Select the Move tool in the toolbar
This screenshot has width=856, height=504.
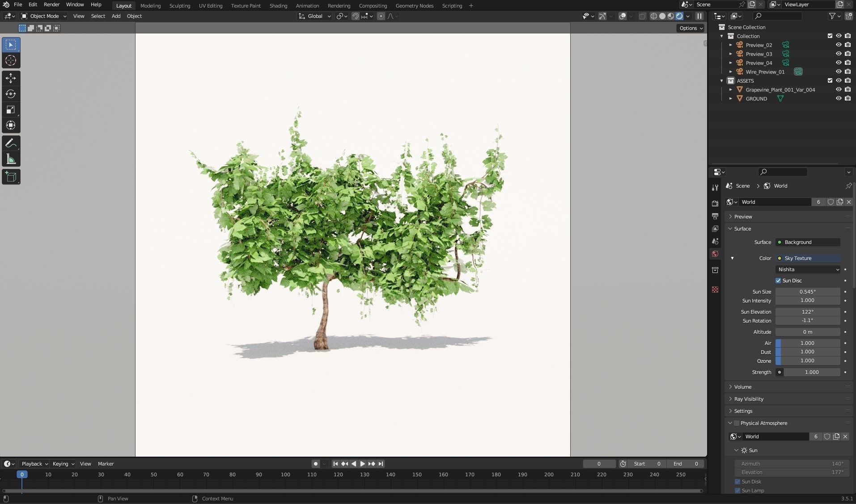point(10,78)
